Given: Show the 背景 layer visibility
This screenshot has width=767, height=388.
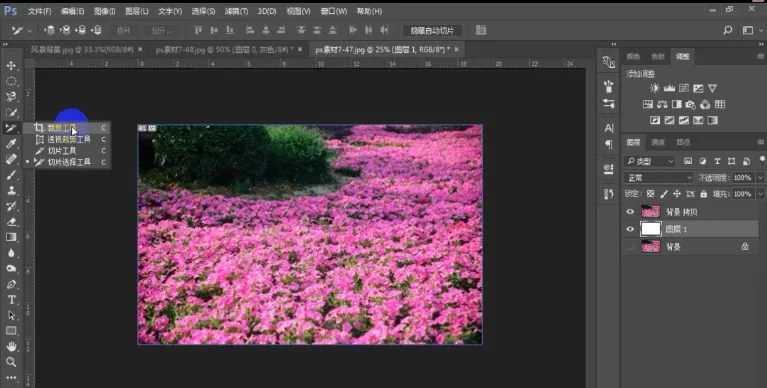Looking at the screenshot, I should click(x=630, y=247).
